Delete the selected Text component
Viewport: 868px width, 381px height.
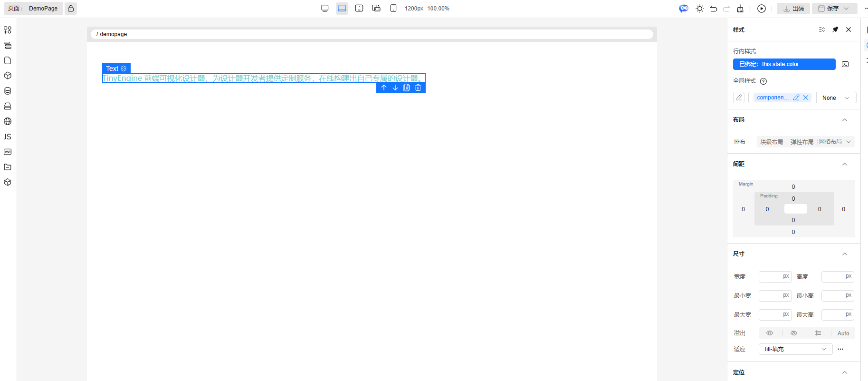pyautogui.click(x=418, y=88)
